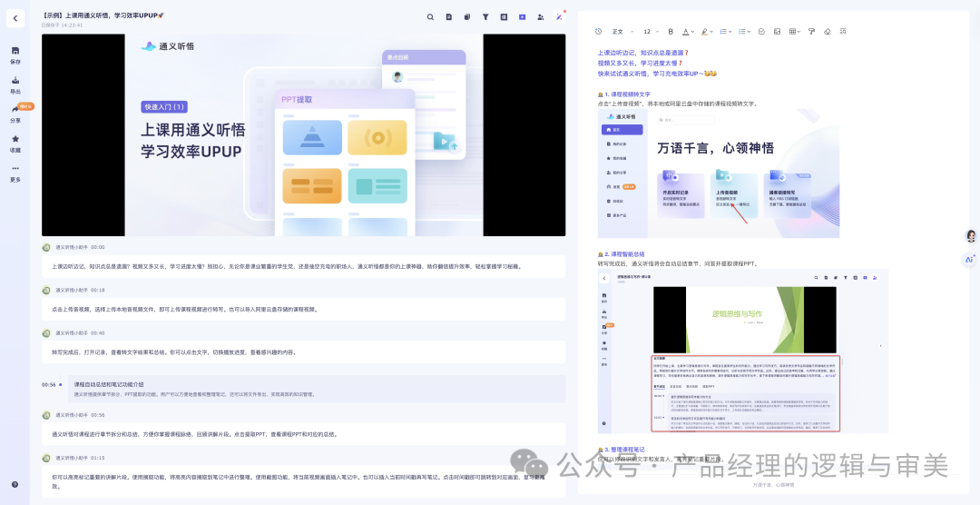Open transcript search with magnifier icon
980x505 pixels.
(430, 17)
